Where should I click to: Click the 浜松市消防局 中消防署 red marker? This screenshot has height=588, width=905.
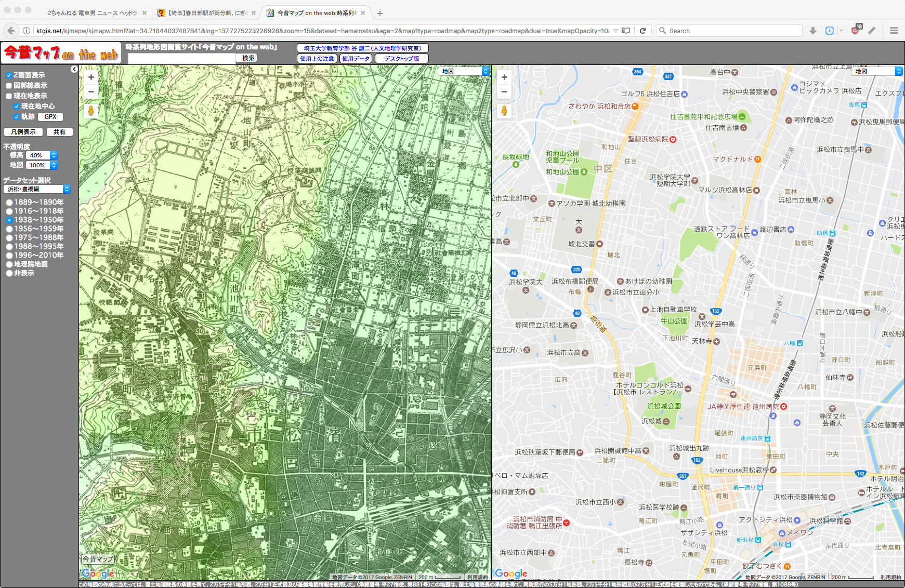(x=567, y=523)
